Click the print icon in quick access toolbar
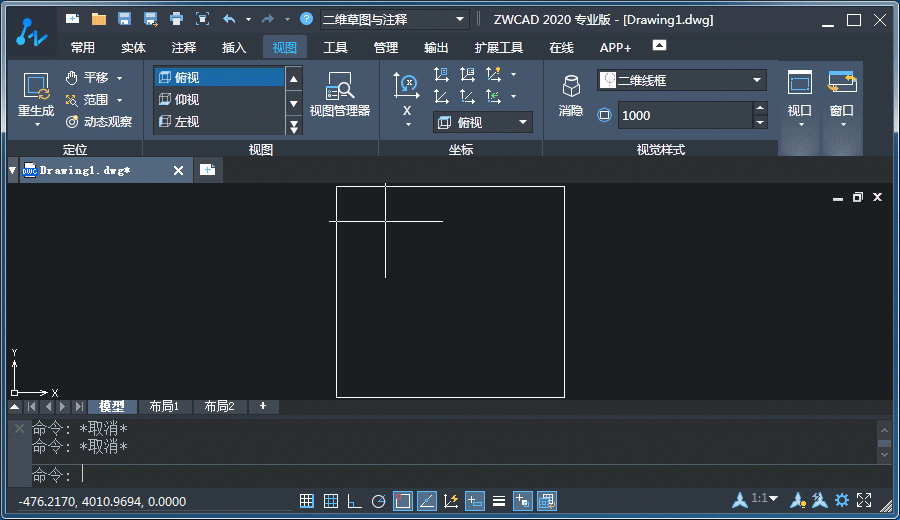Screen dimensions: 900x520 pos(176,19)
